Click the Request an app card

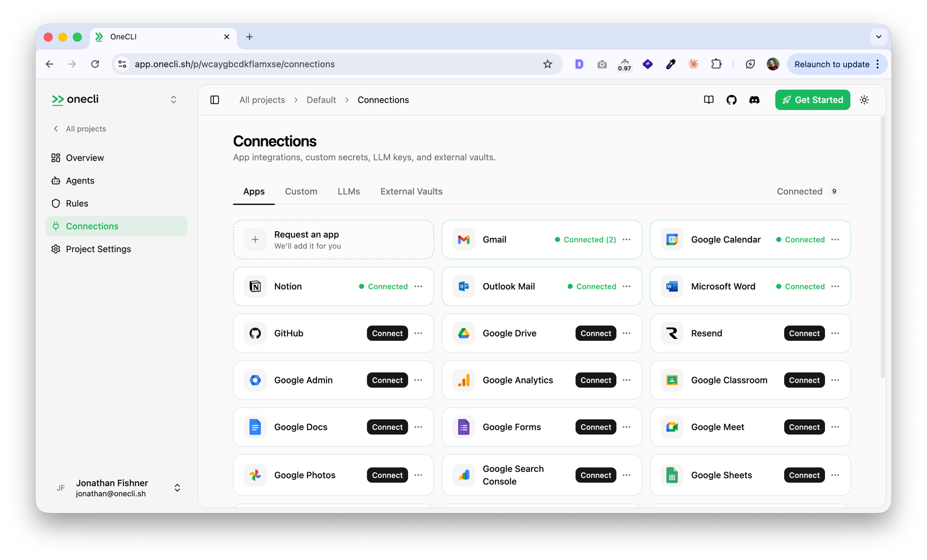[333, 240]
